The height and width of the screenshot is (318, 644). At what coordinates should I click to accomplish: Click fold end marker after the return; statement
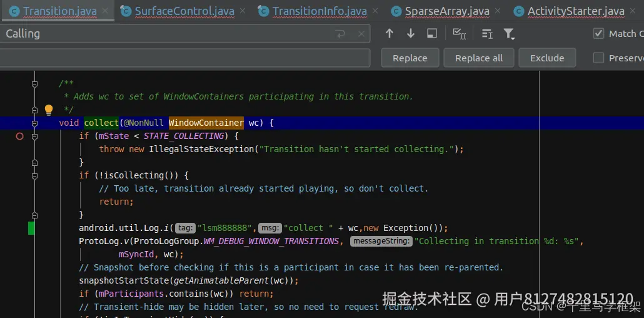[34, 215]
